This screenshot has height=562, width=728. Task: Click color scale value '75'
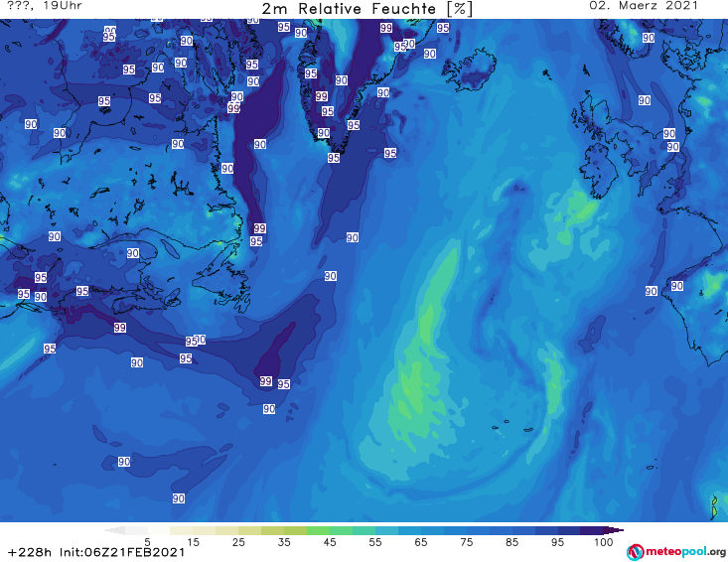[466, 542]
